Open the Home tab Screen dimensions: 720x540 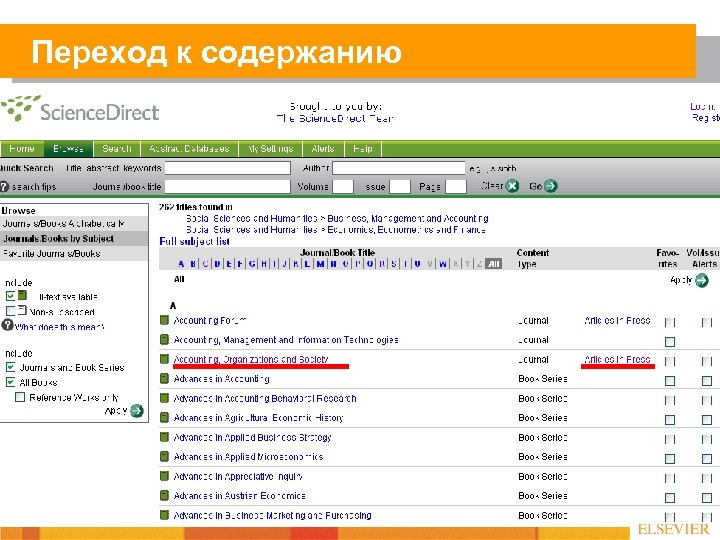coord(22,149)
